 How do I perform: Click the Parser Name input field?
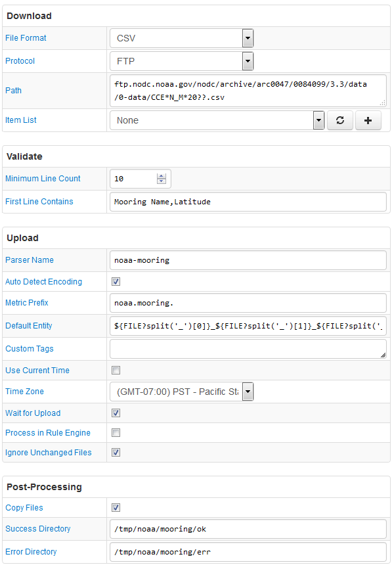248,260
